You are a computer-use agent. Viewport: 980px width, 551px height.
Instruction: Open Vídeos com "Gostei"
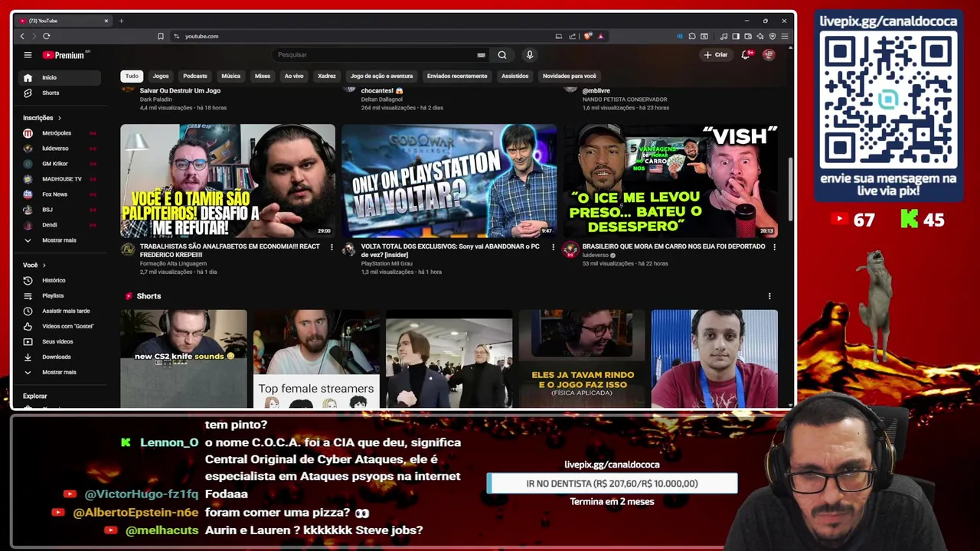(60, 326)
